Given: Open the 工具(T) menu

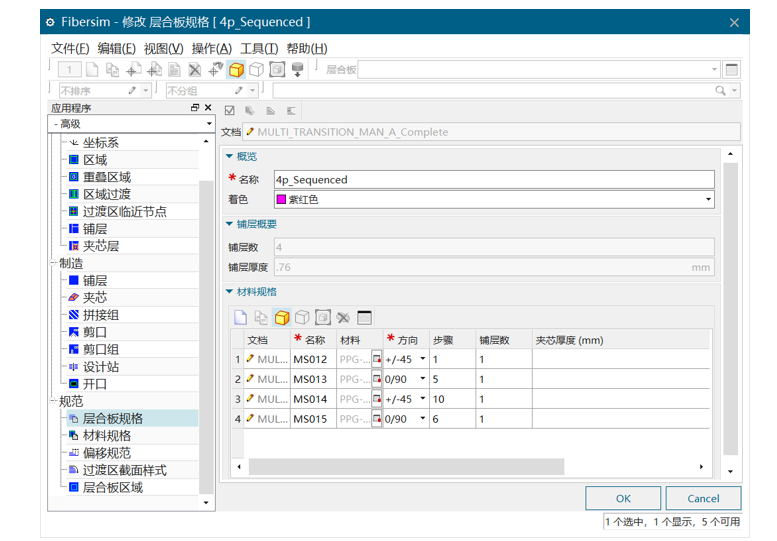Looking at the screenshot, I should (258, 48).
